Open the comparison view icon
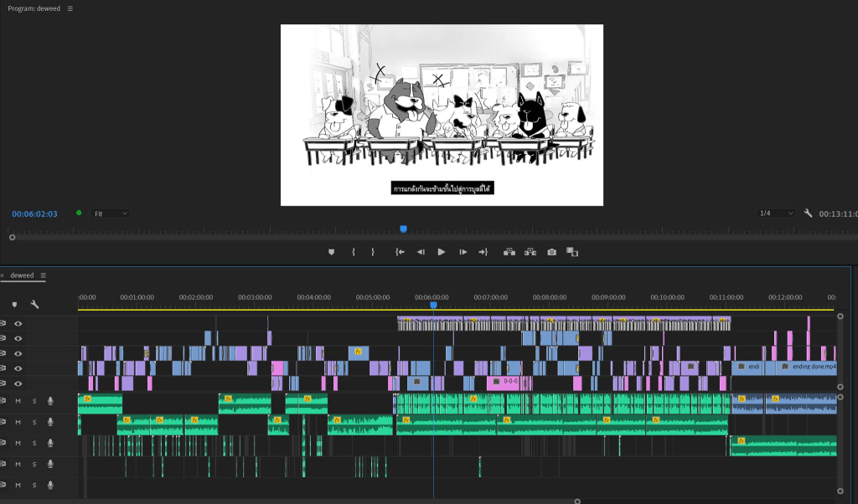The image size is (858, 504). click(x=572, y=252)
